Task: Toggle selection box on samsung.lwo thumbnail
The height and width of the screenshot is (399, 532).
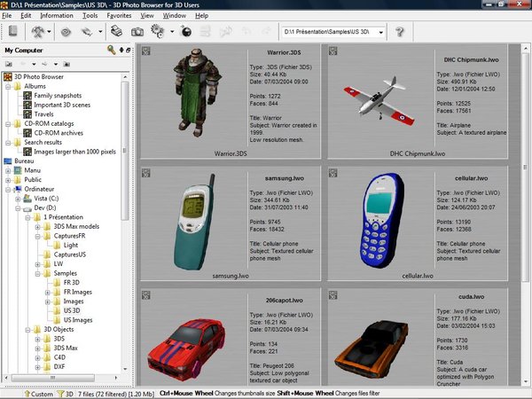Action: click(146, 173)
